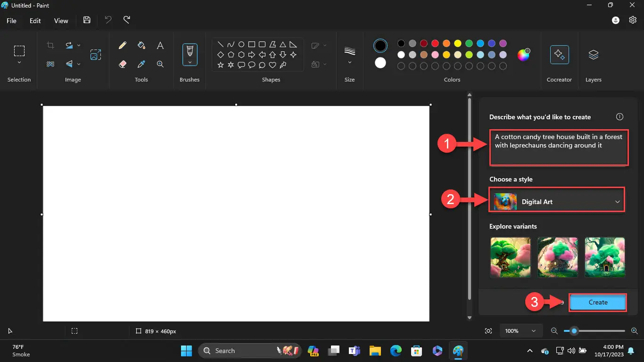Click the Redo arrow
The width and height of the screenshot is (644, 362).
click(x=127, y=20)
